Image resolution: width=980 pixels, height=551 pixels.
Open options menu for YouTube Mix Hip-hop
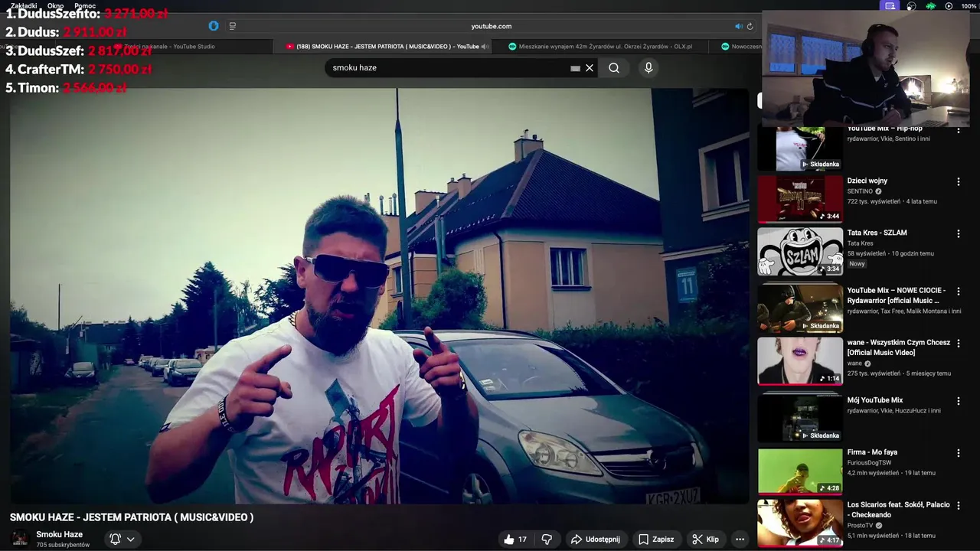click(958, 129)
